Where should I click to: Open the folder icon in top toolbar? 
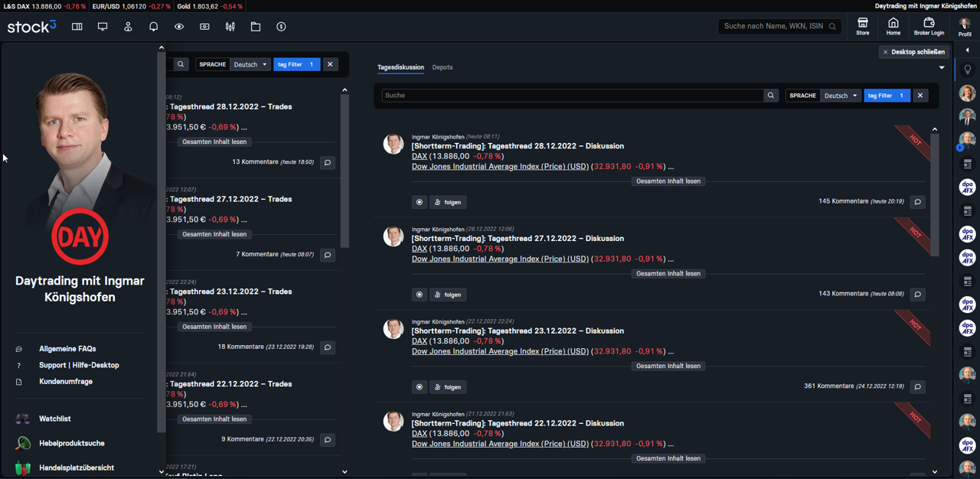tap(256, 27)
